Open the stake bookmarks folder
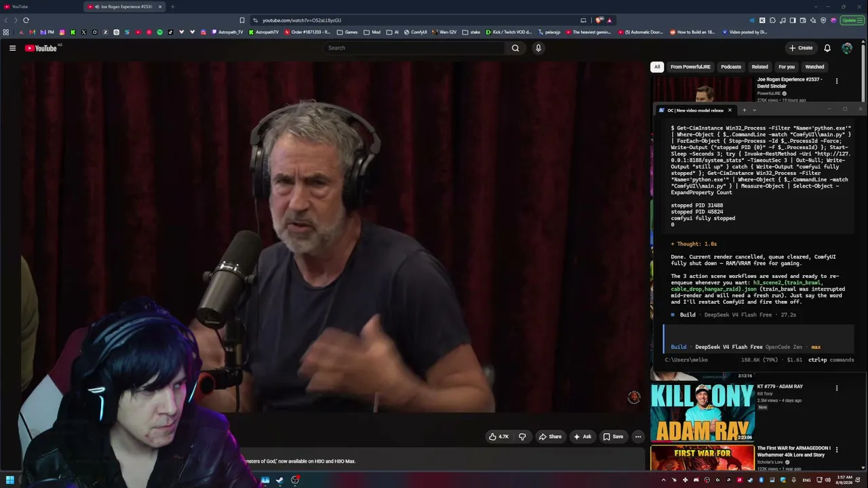 (x=471, y=32)
